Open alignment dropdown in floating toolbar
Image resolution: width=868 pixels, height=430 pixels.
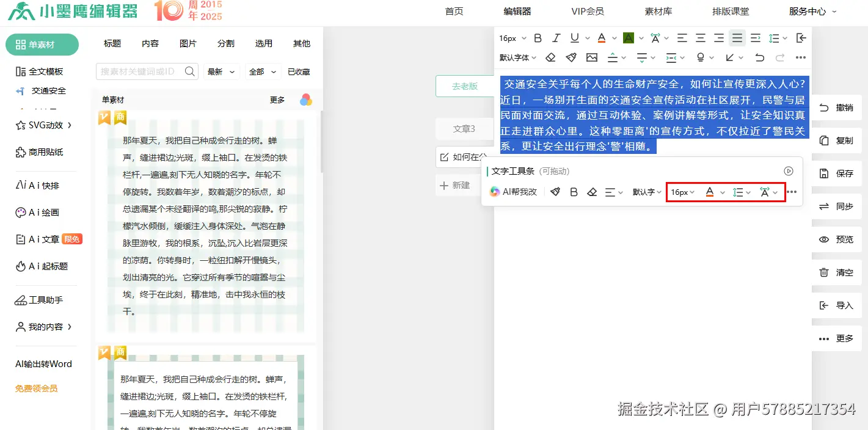click(x=614, y=192)
